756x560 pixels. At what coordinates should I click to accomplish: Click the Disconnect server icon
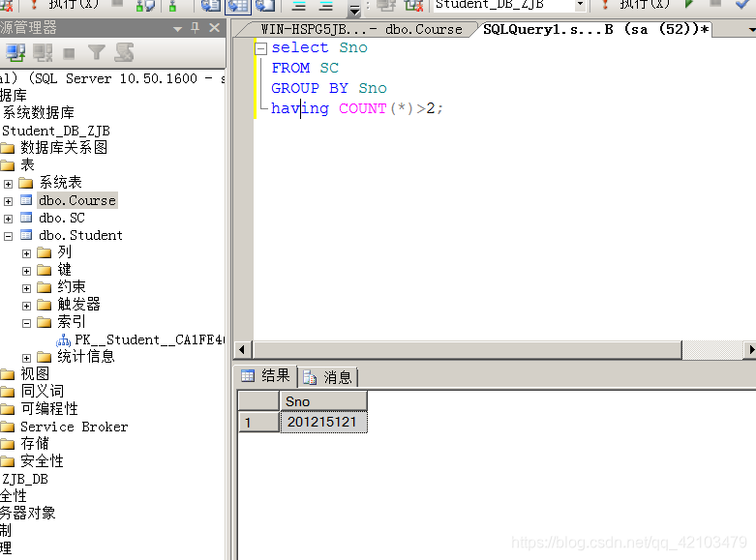(x=43, y=52)
